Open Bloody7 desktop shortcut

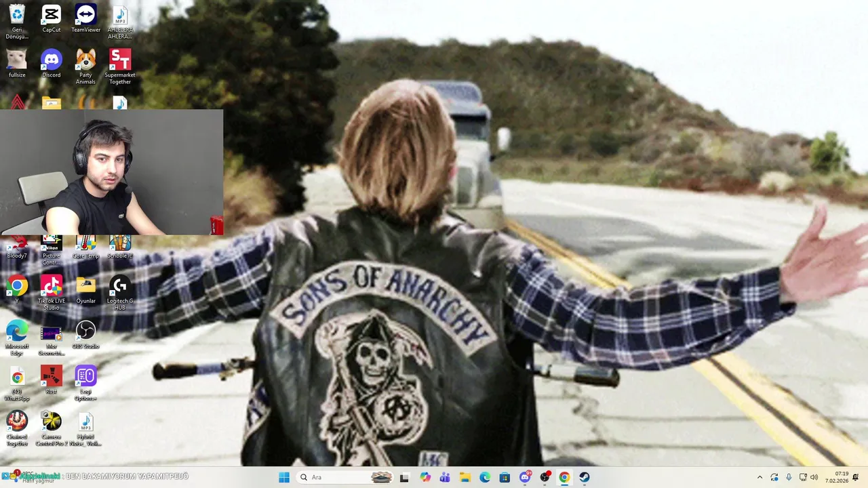[17, 247]
